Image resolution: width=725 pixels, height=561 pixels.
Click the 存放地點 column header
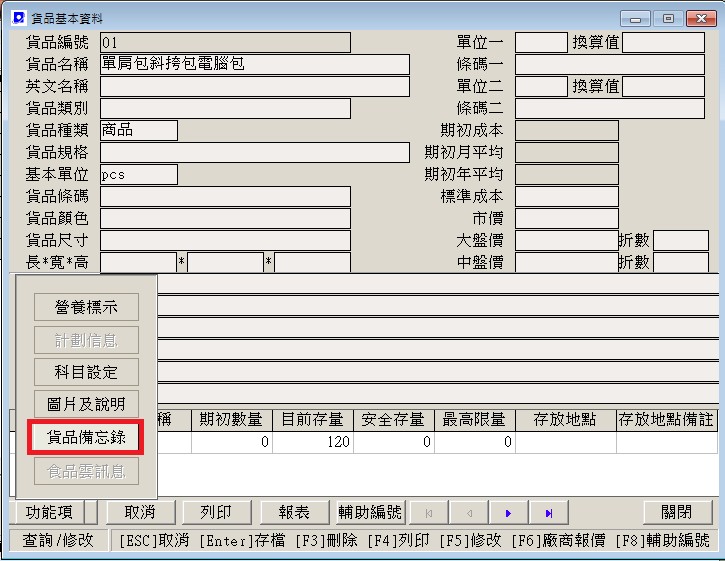coord(565,420)
